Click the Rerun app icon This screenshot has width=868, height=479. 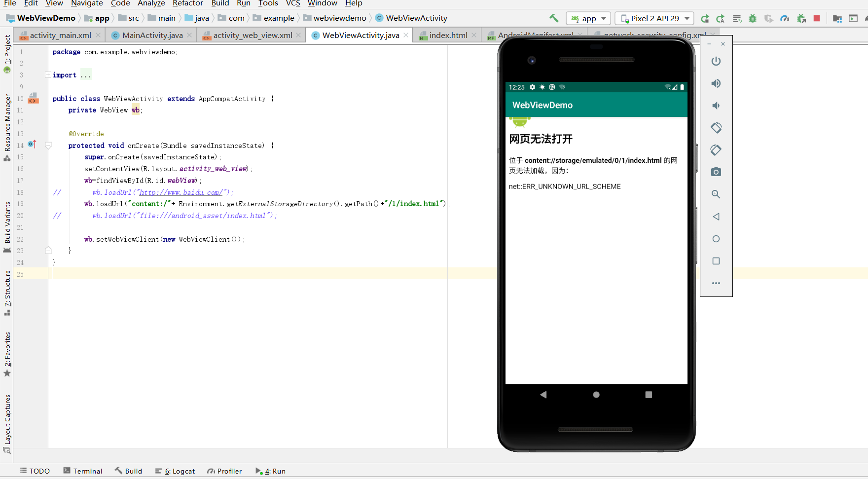click(x=705, y=18)
